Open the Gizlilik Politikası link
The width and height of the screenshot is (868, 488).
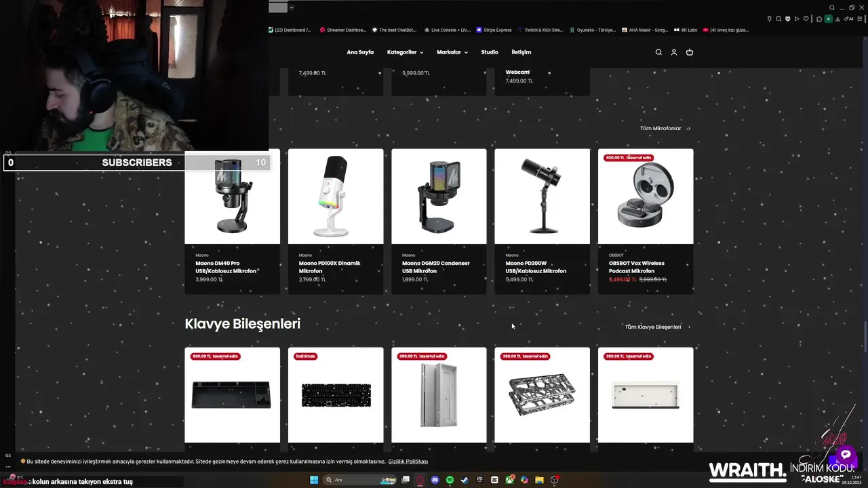tap(408, 462)
